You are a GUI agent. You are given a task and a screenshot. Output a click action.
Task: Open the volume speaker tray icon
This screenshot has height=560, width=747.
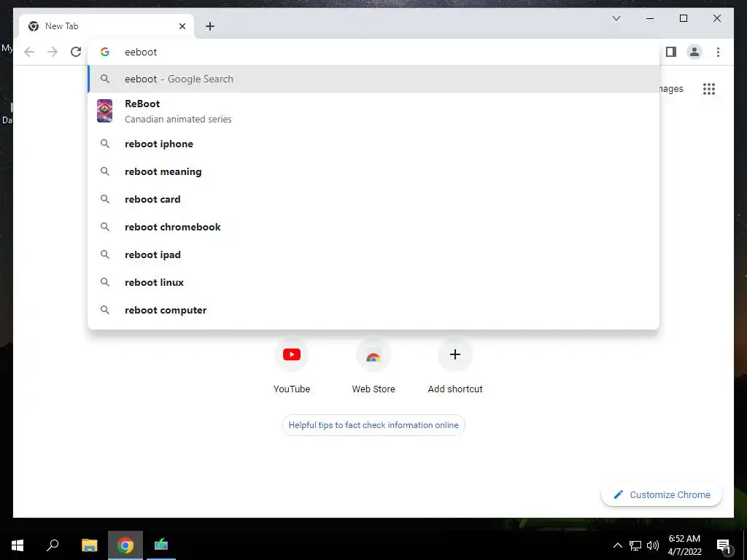click(x=653, y=545)
